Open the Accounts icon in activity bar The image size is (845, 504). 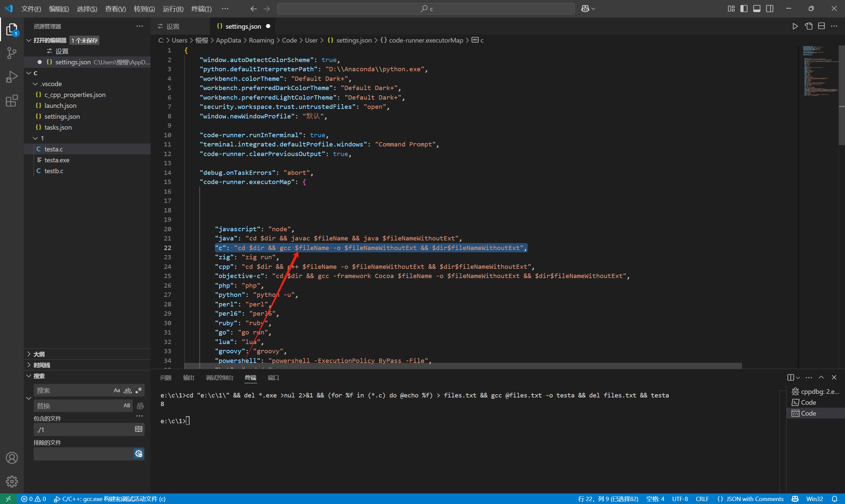pyautogui.click(x=12, y=457)
